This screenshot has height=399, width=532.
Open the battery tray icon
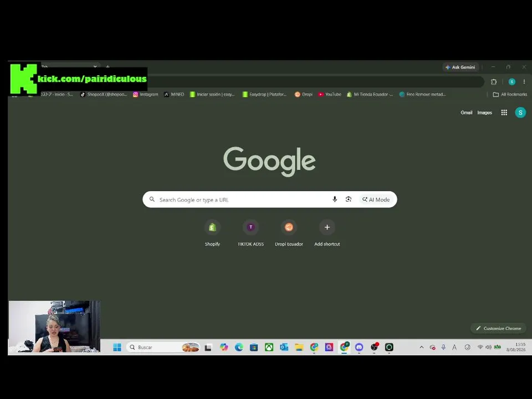[x=498, y=347]
